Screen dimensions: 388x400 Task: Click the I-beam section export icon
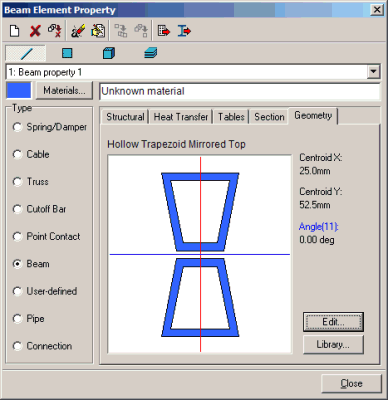click(x=184, y=31)
